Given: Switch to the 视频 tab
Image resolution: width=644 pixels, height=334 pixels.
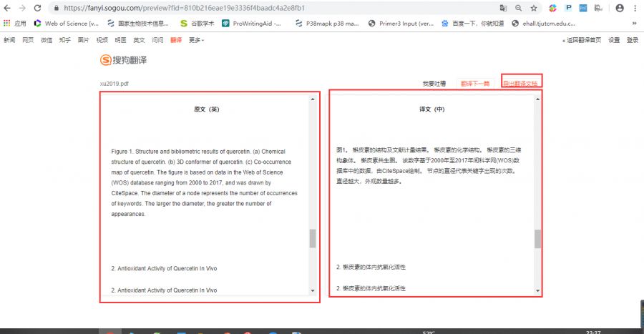Looking at the screenshot, I should (102, 40).
